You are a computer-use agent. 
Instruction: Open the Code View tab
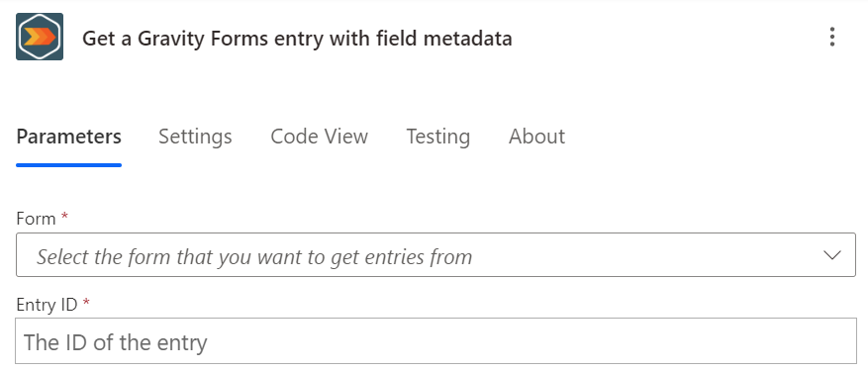coord(319,137)
